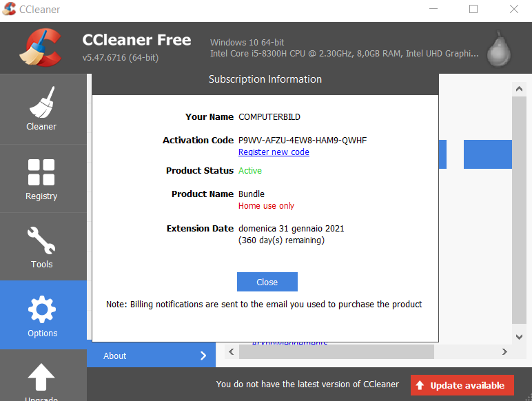
Task: Follow the Register new code link
Action: coord(274,152)
